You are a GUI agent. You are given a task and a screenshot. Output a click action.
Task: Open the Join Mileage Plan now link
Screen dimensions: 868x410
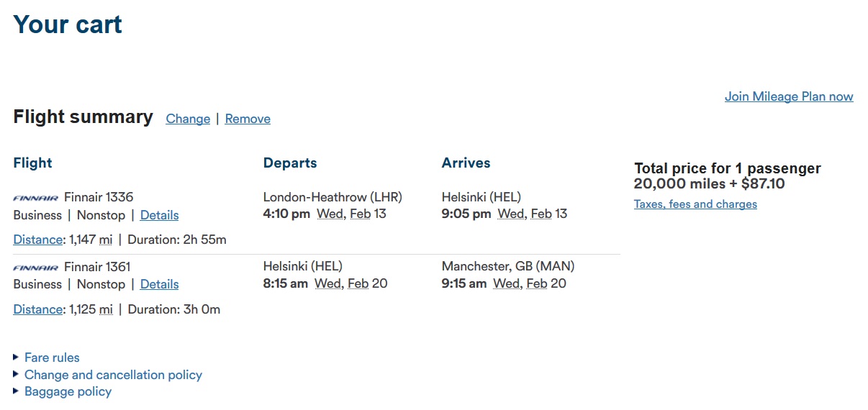tap(789, 96)
